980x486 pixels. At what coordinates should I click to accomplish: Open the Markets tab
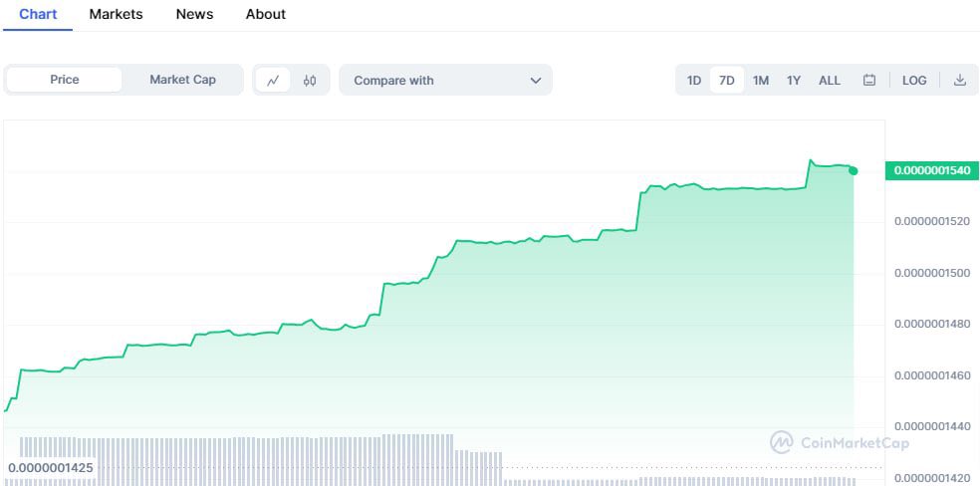(x=116, y=14)
